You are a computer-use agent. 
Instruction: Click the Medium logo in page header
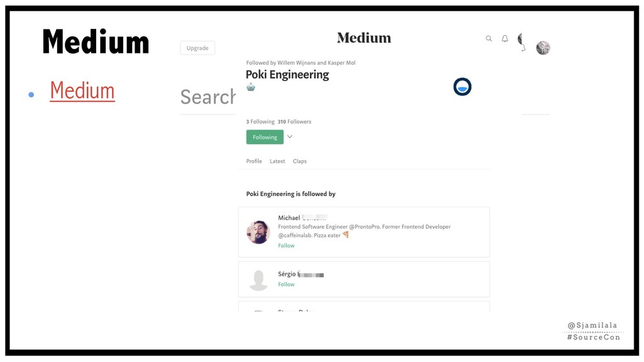pyautogui.click(x=364, y=38)
